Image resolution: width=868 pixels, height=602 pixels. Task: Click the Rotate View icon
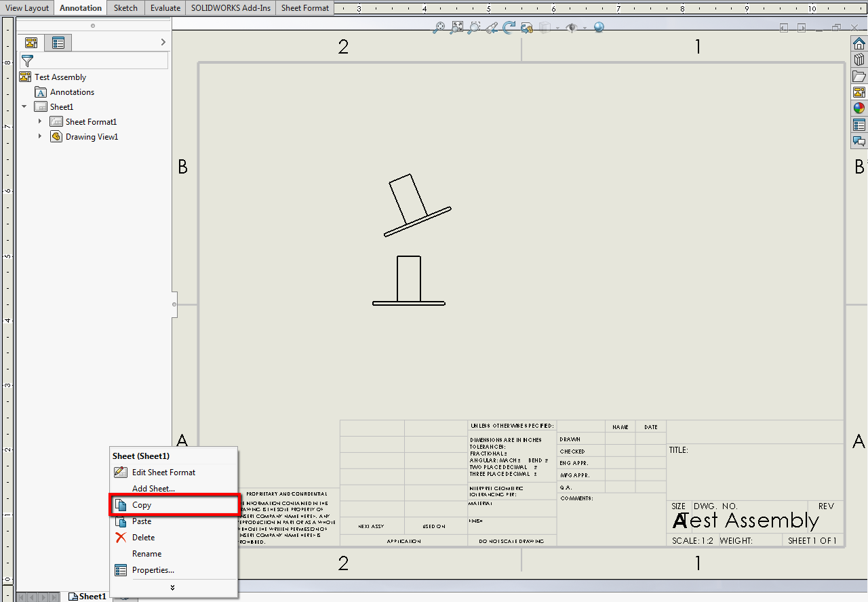pos(509,28)
